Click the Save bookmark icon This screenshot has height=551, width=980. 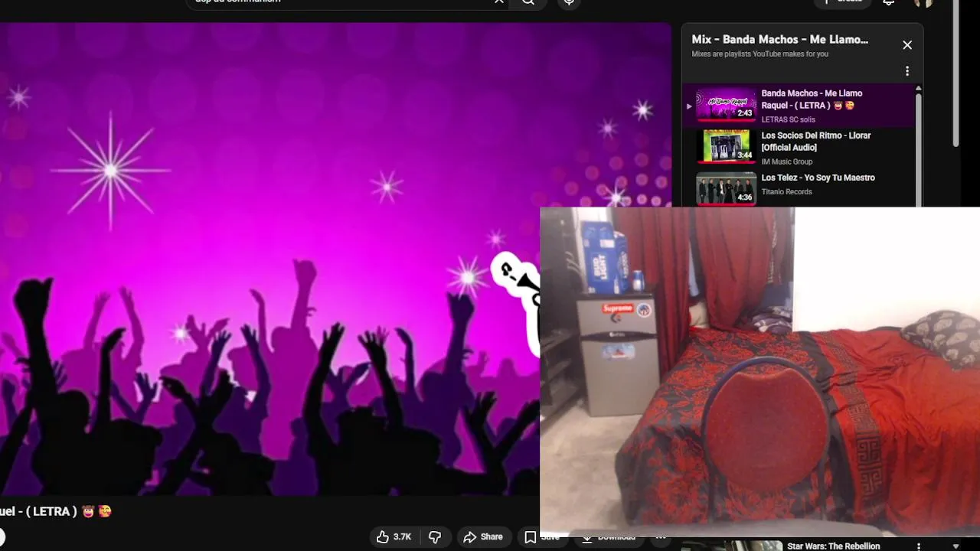click(x=530, y=537)
